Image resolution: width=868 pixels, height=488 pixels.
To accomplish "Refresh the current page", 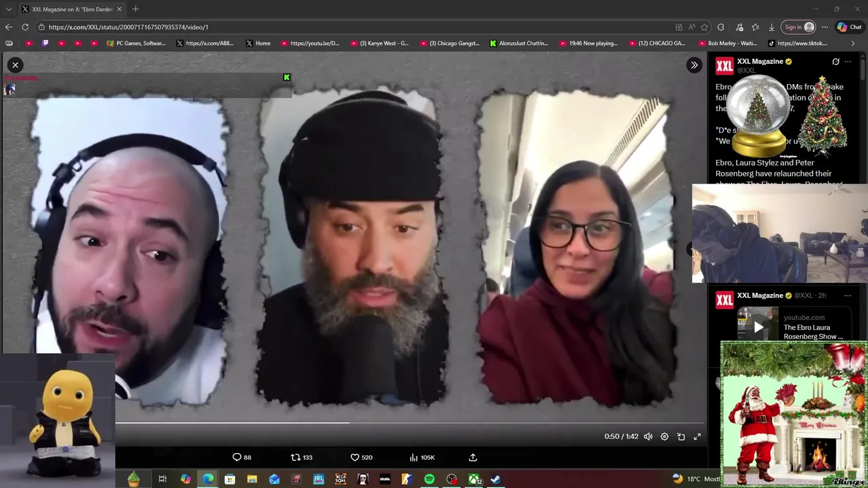I will [x=25, y=27].
